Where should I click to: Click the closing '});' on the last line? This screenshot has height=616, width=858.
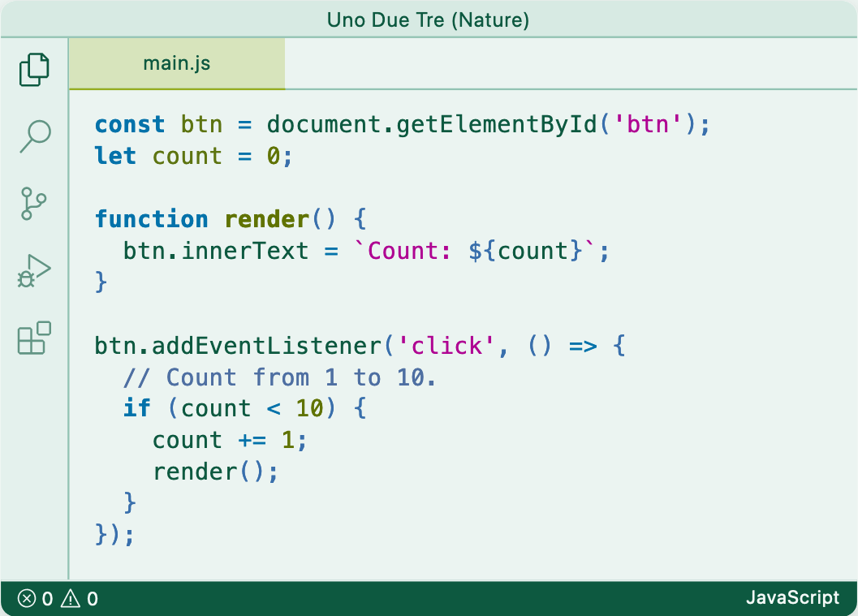click(114, 535)
